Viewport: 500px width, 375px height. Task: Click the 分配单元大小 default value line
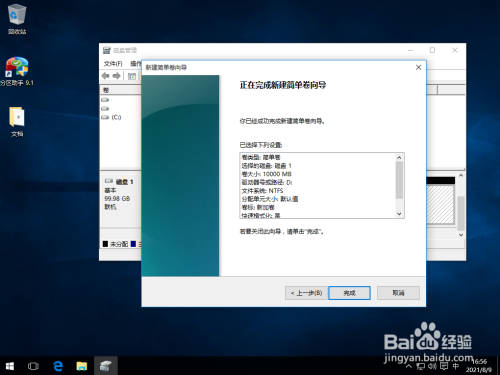[x=270, y=199]
